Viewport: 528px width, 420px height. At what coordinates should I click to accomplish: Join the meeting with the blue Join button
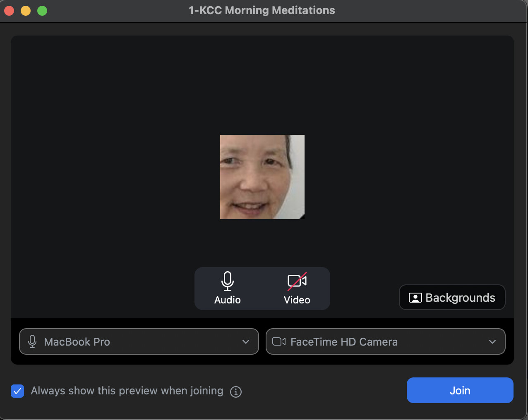tap(460, 390)
